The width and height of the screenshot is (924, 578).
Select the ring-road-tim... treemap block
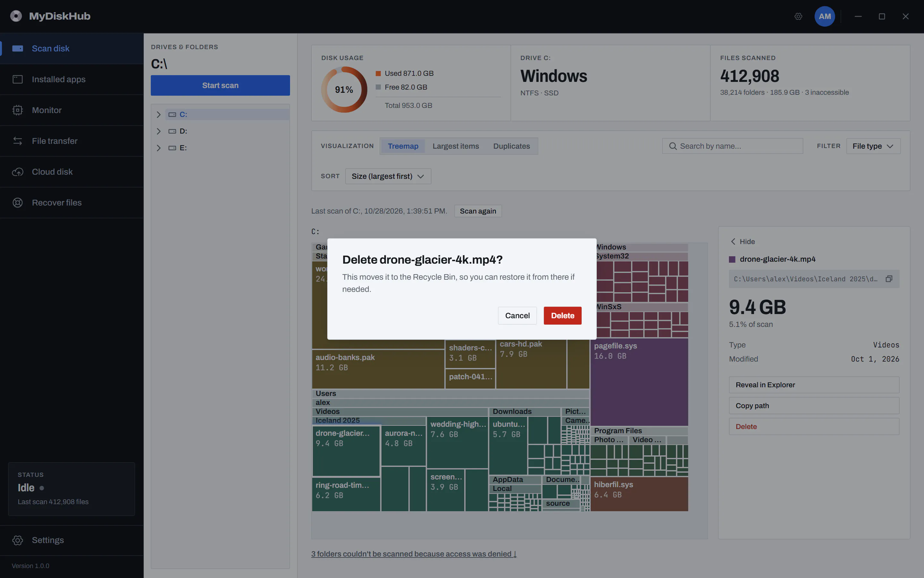click(346, 494)
